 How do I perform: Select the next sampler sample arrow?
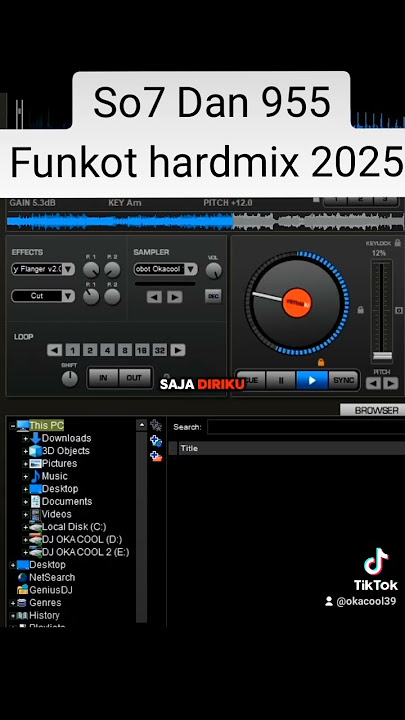coord(174,297)
